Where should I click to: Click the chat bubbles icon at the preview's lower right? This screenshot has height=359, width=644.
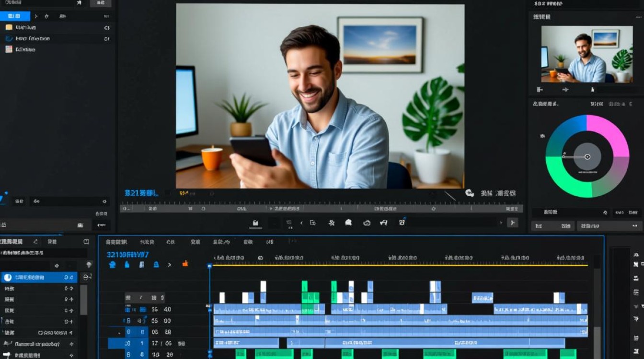pos(470,193)
